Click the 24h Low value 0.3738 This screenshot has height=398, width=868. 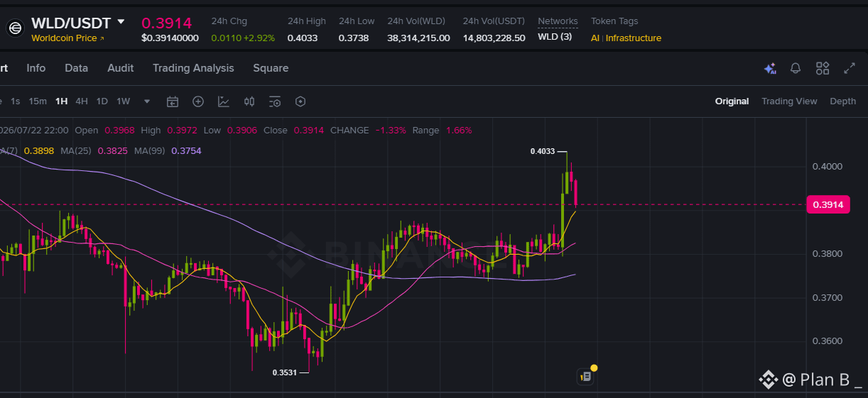click(354, 38)
